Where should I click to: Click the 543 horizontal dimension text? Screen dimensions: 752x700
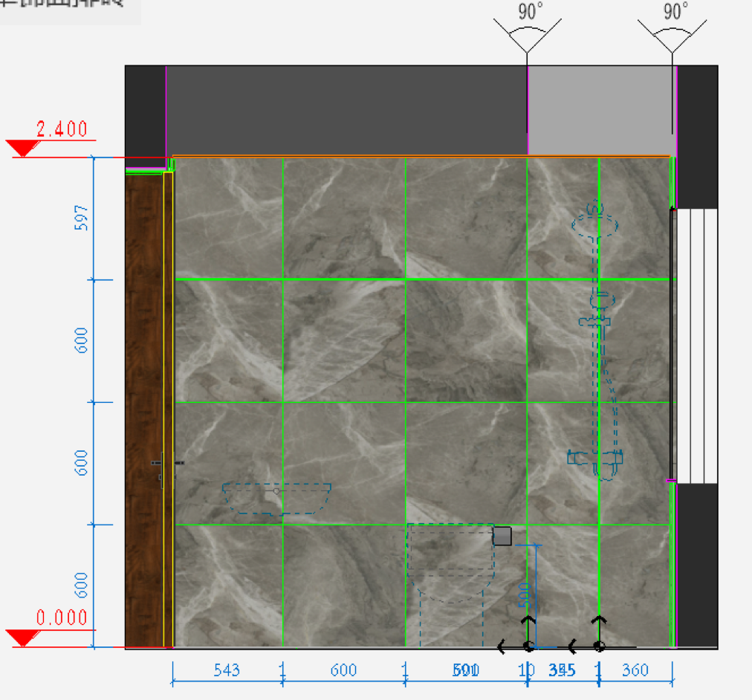coord(227,670)
